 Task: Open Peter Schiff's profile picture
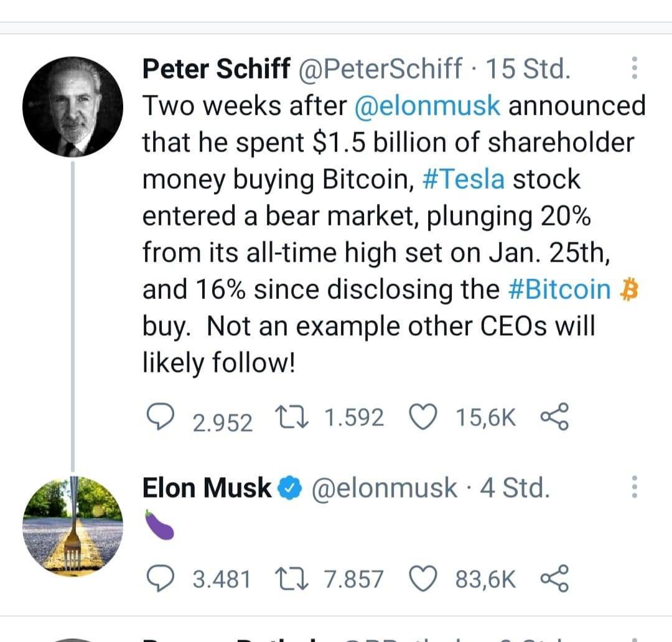tap(73, 107)
